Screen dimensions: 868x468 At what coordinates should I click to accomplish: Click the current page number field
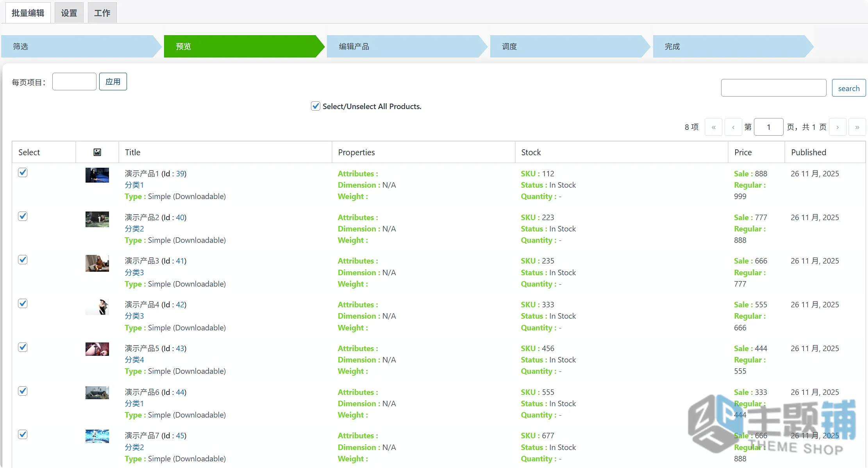tap(768, 127)
